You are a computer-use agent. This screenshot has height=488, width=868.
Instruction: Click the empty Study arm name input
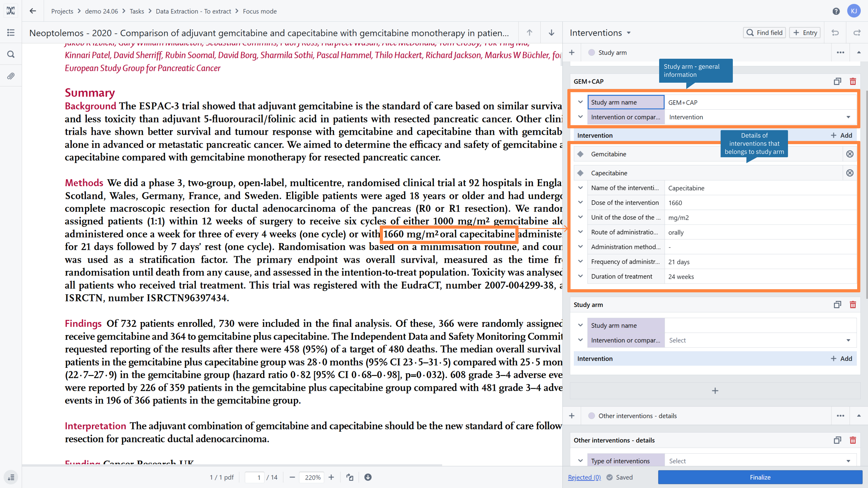[760, 326]
